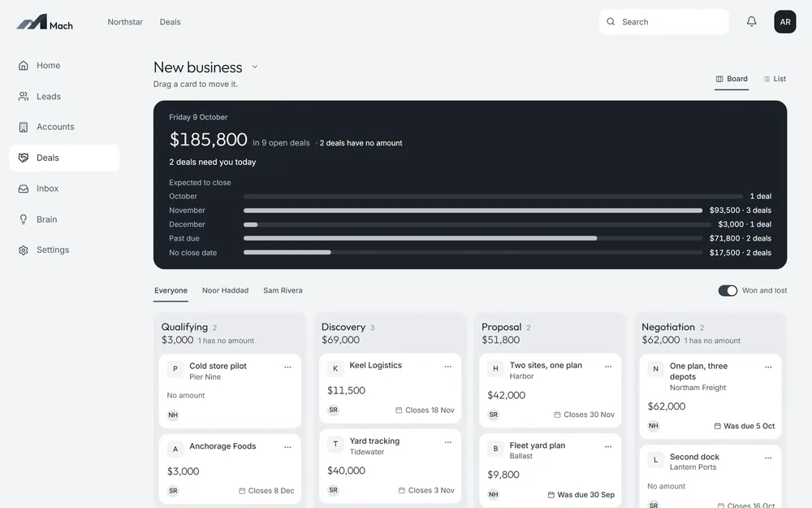Image resolution: width=812 pixels, height=508 pixels.
Task: Select the Everyone filter tab
Action: [x=171, y=291]
